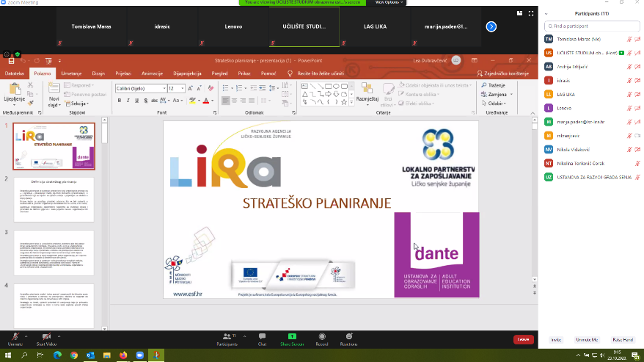This screenshot has width=644, height=362.
Task: Click the red Leave button
Action: 523,339
